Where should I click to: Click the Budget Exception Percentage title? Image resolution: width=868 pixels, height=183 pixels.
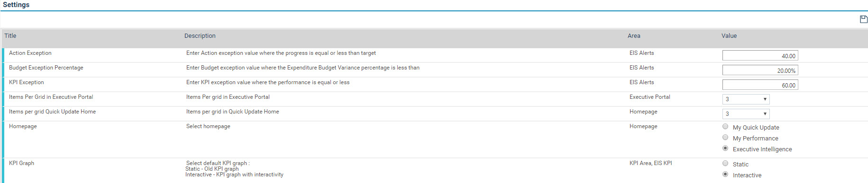coord(46,68)
